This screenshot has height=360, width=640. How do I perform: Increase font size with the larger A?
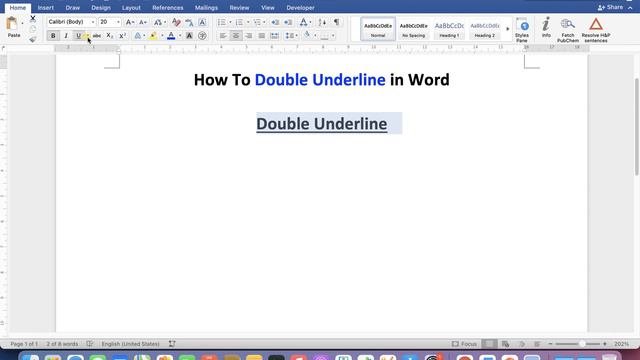[129, 22]
